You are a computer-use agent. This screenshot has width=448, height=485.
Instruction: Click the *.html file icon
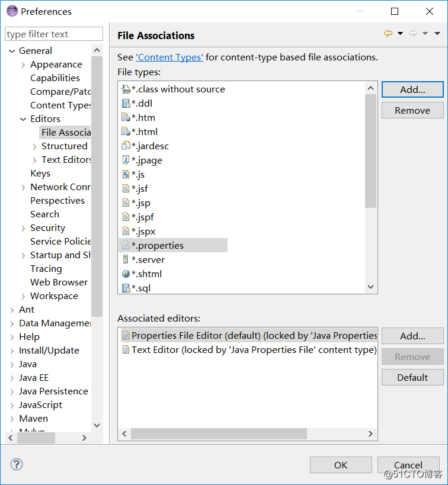(126, 132)
